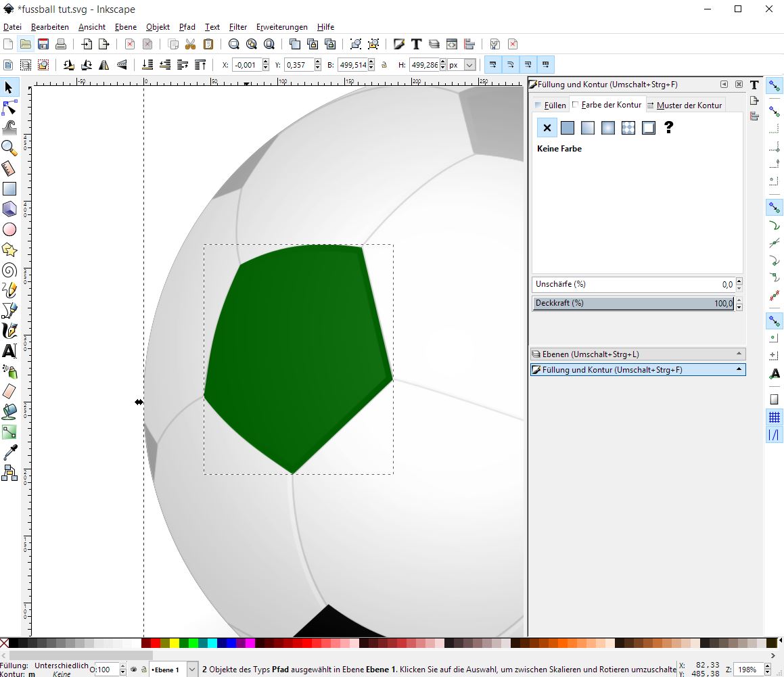Select the Color Dropper tool

9,452
